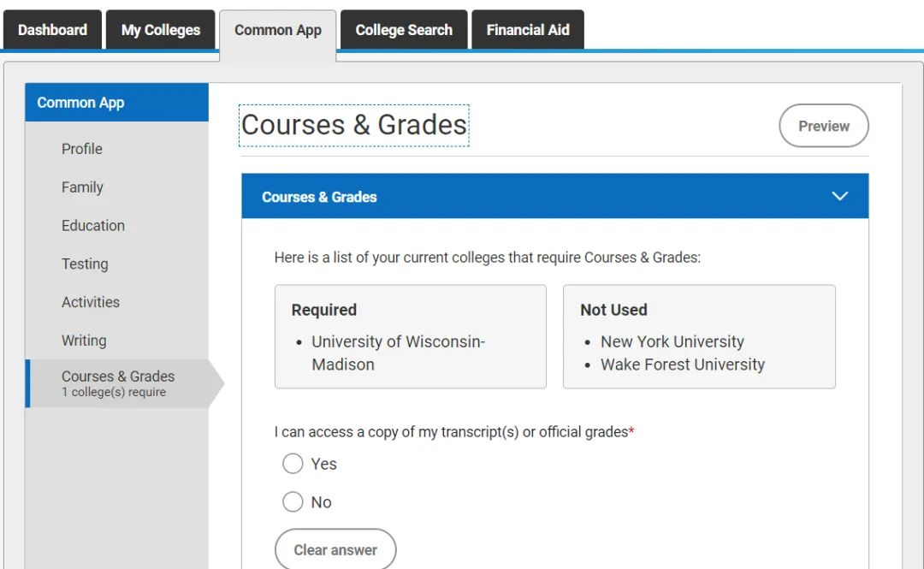The image size is (924, 569).
Task: Click the Courses & Grades sidebar item
Action: coord(118,382)
